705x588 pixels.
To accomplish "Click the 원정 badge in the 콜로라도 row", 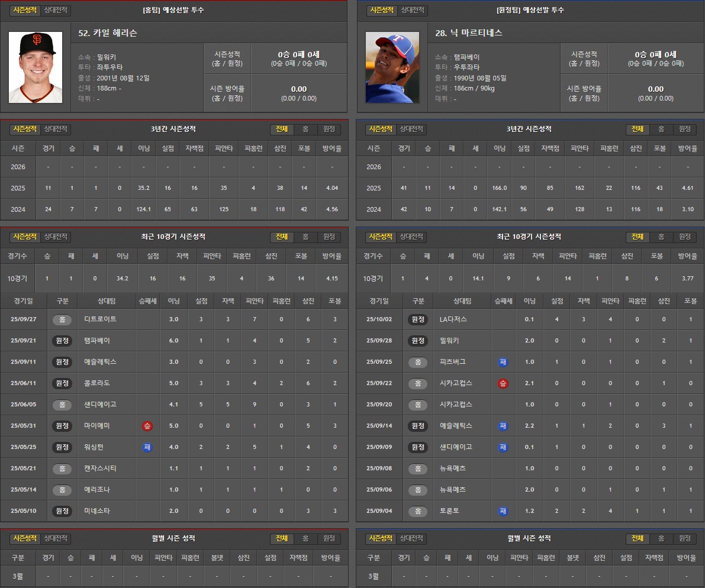I will coord(62,383).
